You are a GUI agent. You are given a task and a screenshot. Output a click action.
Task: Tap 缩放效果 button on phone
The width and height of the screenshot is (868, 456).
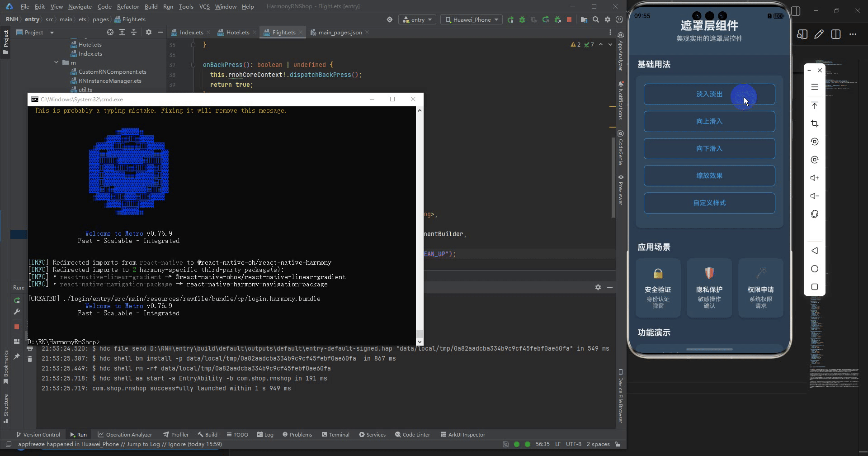click(x=709, y=176)
